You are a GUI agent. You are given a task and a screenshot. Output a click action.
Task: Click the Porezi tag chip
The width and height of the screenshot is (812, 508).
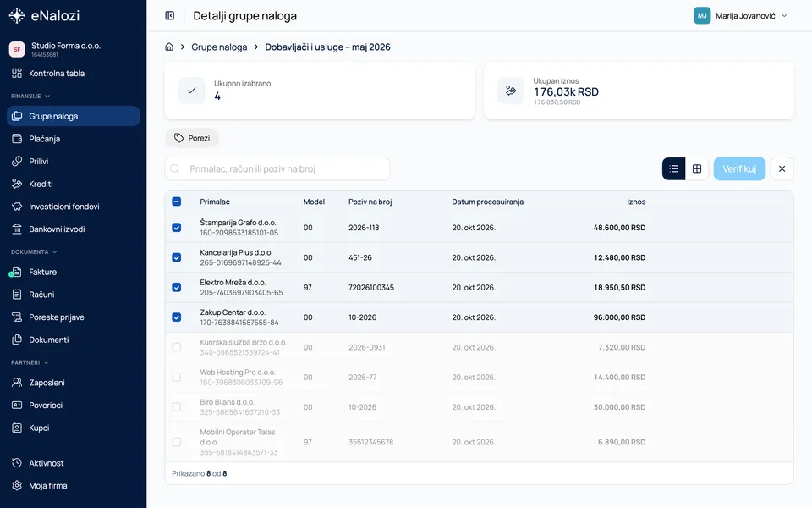192,138
